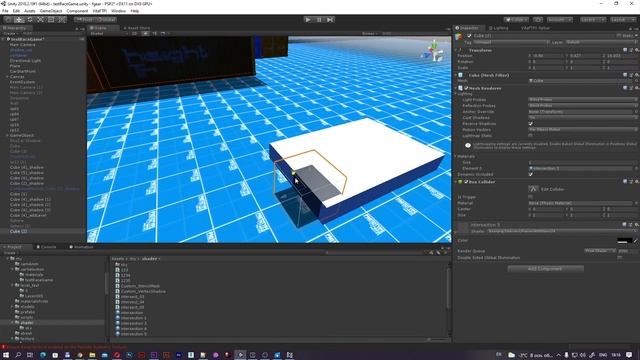This screenshot has width=640, height=360.
Task: Toggle the Receive Shadows checkbox
Action: point(531,124)
